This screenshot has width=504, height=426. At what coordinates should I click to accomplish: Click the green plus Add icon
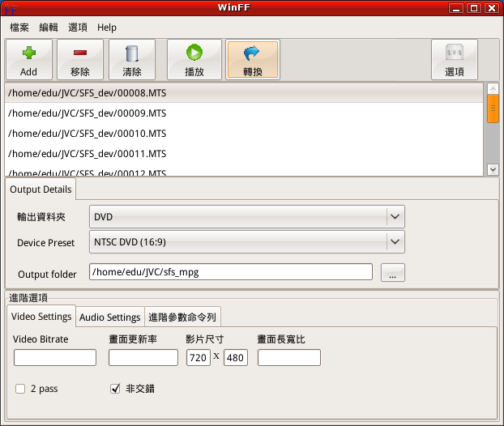(x=28, y=53)
